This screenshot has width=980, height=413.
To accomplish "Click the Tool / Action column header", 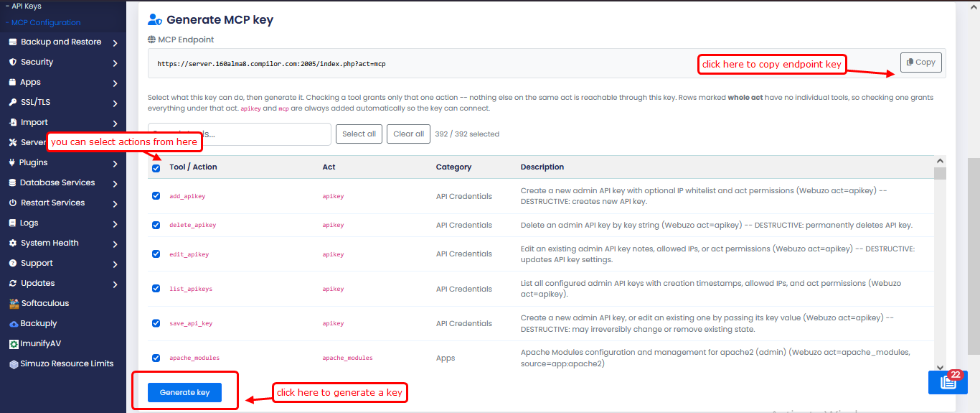I will (193, 167).
